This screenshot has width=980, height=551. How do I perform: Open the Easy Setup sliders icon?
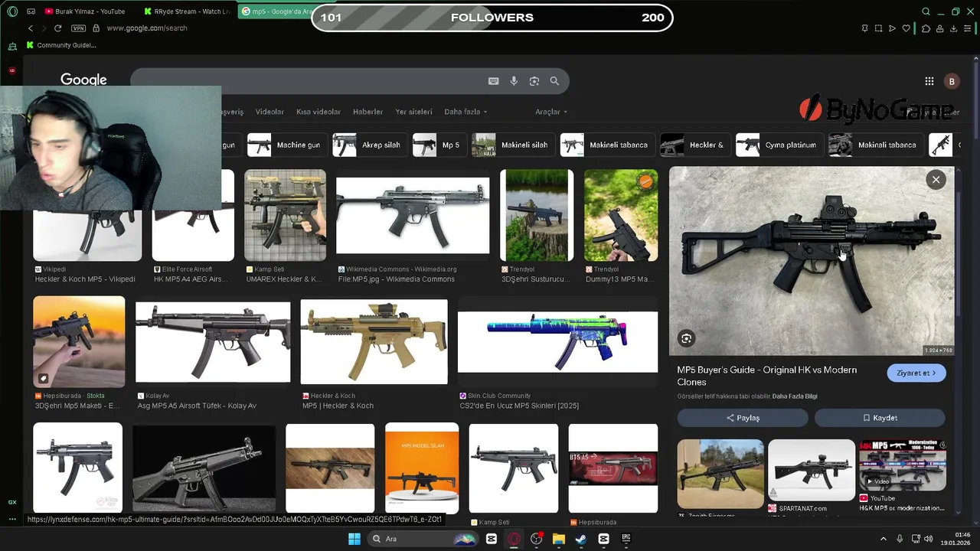point(969,28)
